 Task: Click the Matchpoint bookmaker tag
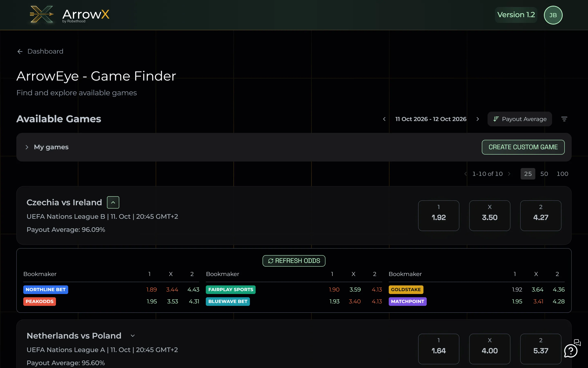pyautogui.click(x=408, y=302)
